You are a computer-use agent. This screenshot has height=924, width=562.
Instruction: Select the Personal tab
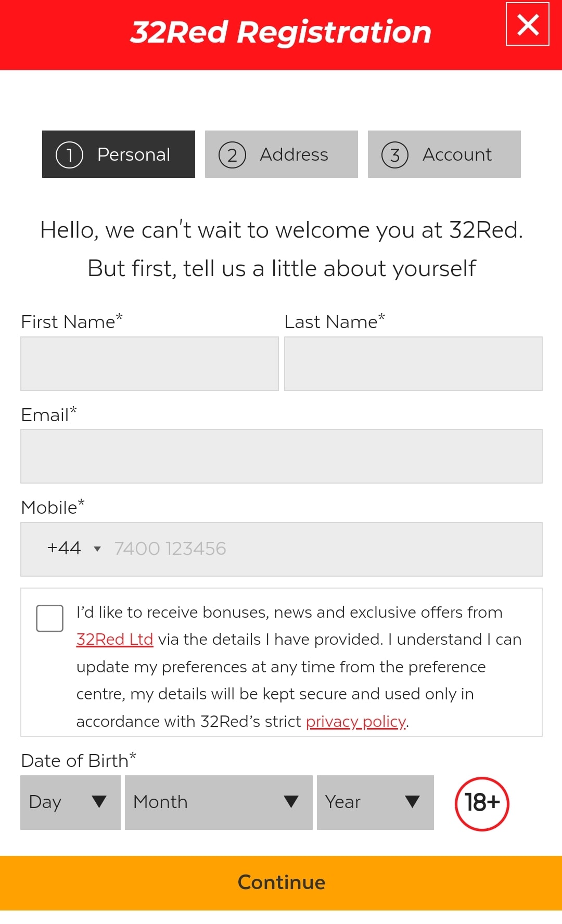coord(118,154)
